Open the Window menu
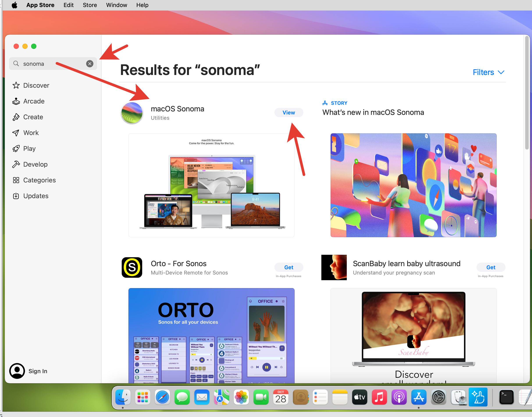Viewport: 532px width, 417px height. [x=117, y=5]
